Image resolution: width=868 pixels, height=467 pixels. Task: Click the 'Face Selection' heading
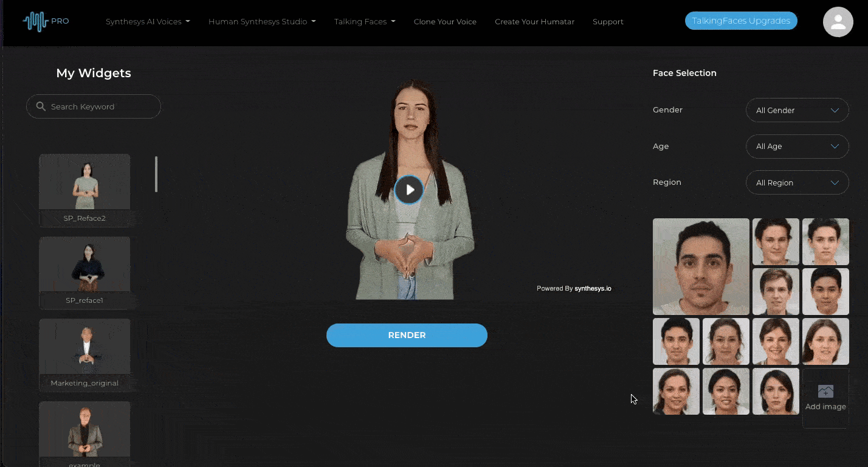(x=684, y=73)
